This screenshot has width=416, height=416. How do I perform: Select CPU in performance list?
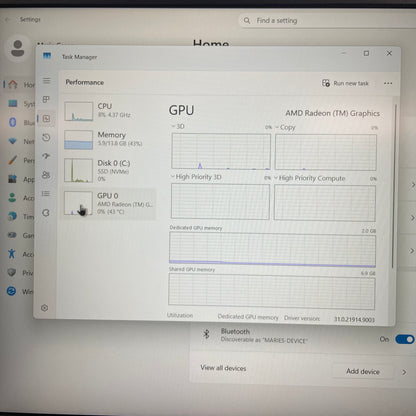[x=109, y=111]
